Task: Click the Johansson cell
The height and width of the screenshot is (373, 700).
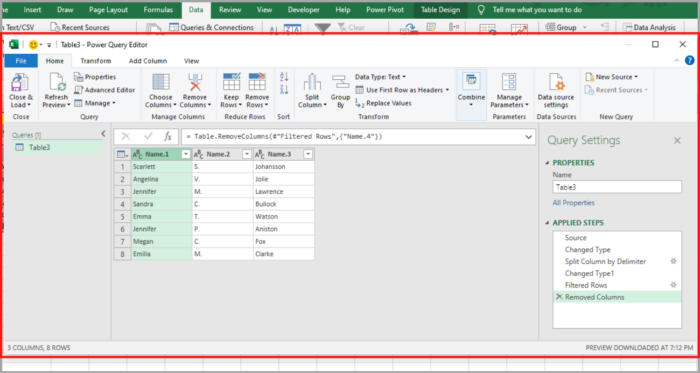Action: (283, 166)
